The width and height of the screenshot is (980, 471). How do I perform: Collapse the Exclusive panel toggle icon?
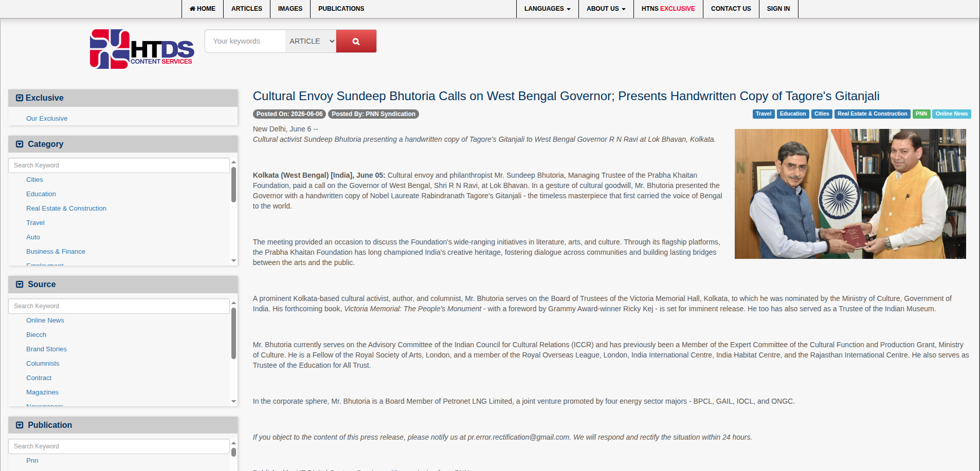pyautogui.click(x=20, y=98)
